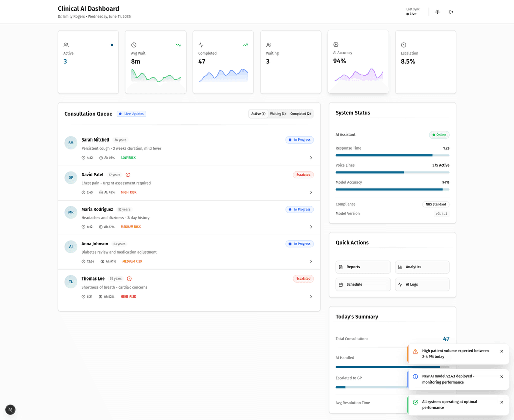Image resolution: width=514 pixels, height=420 pixels.
Task: Toggle the Live Updates badge
Action: [x=132, y=114]
